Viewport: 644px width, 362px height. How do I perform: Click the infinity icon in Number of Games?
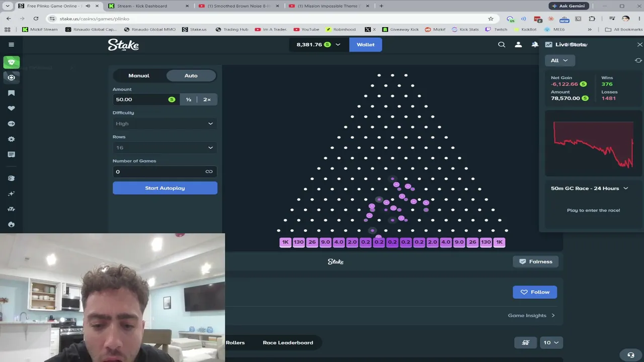coord(209,171)
